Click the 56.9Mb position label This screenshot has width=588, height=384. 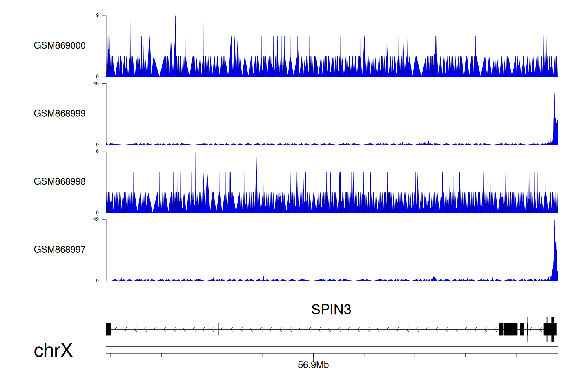(313, 365)
